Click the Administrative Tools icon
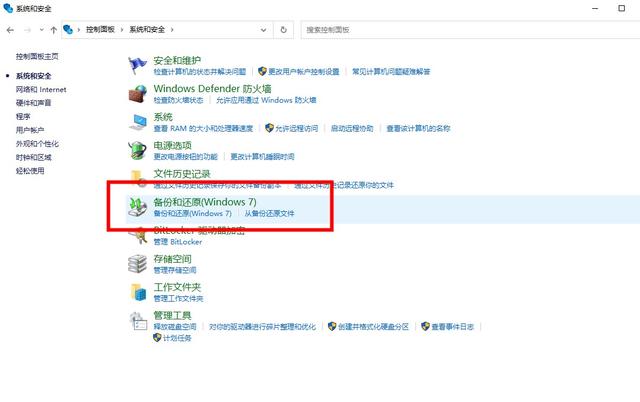640x402 pixels. pyautogui.click(x=138, y=321)
